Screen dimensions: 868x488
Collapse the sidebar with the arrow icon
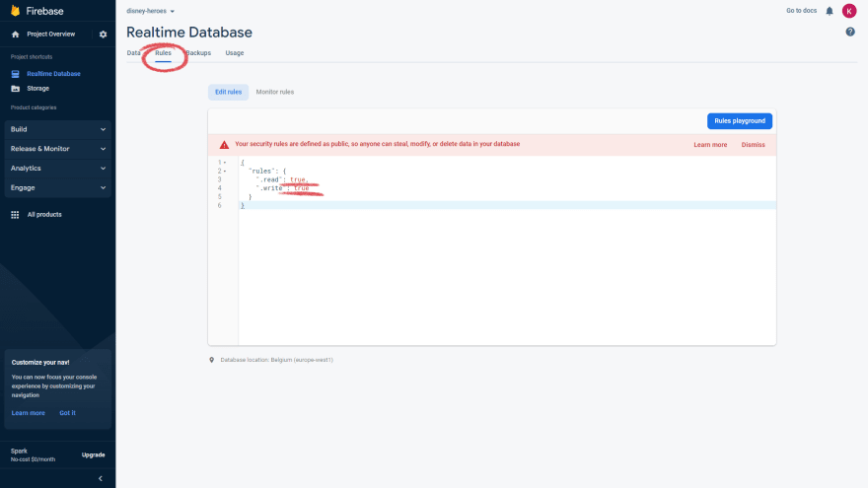[101, 478]
